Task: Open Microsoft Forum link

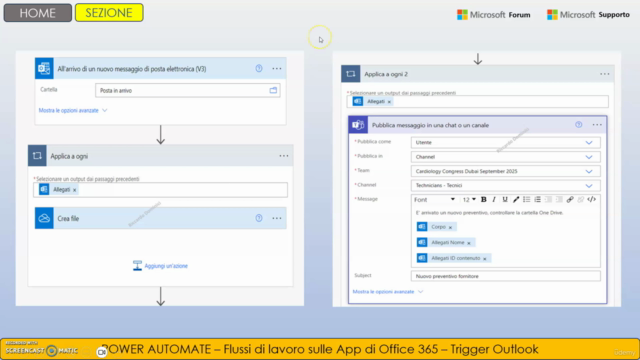Action: click(493, 15)
